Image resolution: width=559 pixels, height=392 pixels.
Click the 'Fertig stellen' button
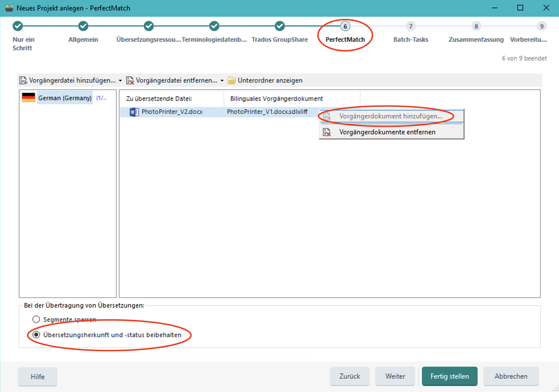coord(450,376)
